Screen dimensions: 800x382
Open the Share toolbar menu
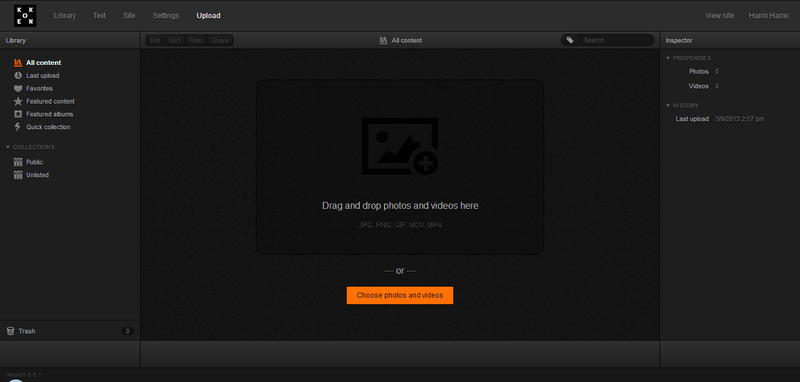220,40
